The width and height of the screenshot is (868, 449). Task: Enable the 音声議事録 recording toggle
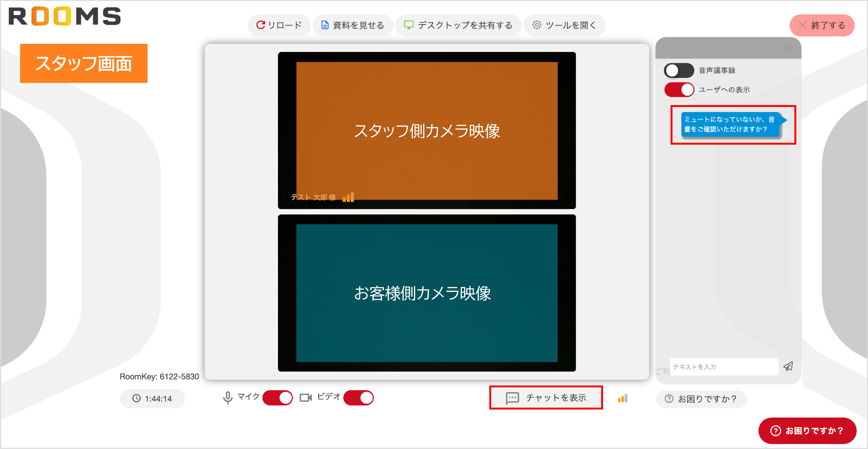[x=678, y=70]
